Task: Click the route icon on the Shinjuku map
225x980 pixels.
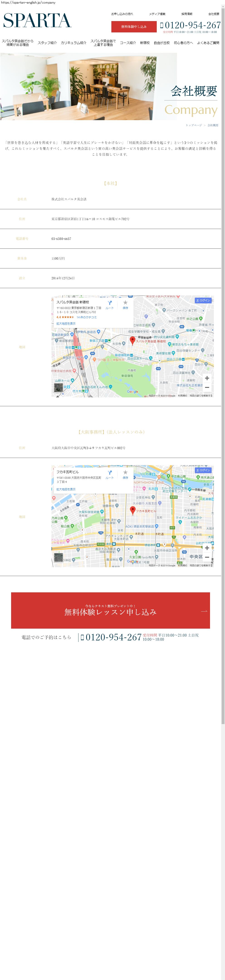Action: click(x=110, y=303)
